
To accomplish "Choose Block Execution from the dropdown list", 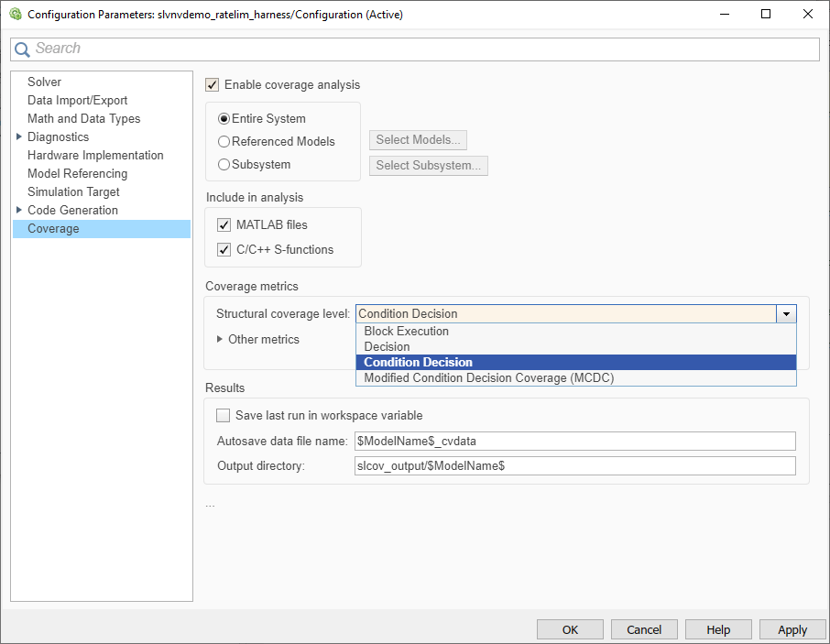I will [407, 332].
